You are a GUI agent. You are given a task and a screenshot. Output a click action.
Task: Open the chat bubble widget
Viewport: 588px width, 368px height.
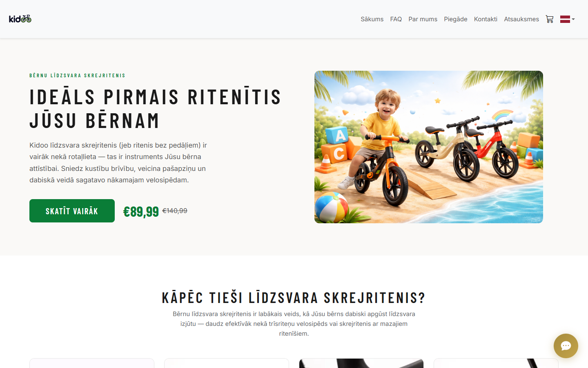tap(566, 346)
